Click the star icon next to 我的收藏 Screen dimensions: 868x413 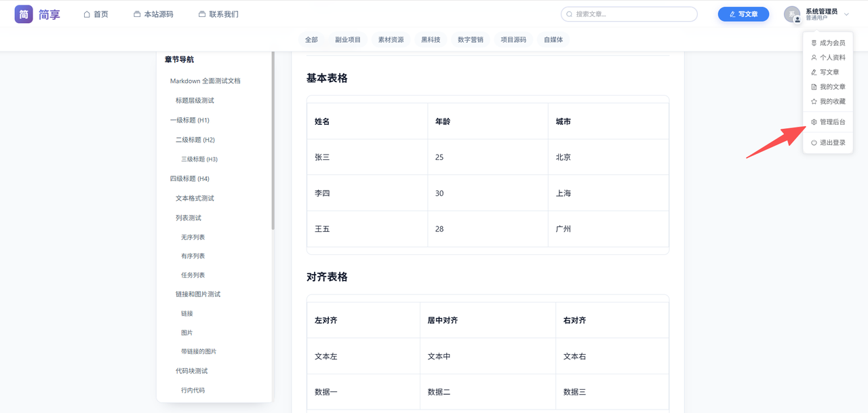pyautogui.click(x=812, y=100)
